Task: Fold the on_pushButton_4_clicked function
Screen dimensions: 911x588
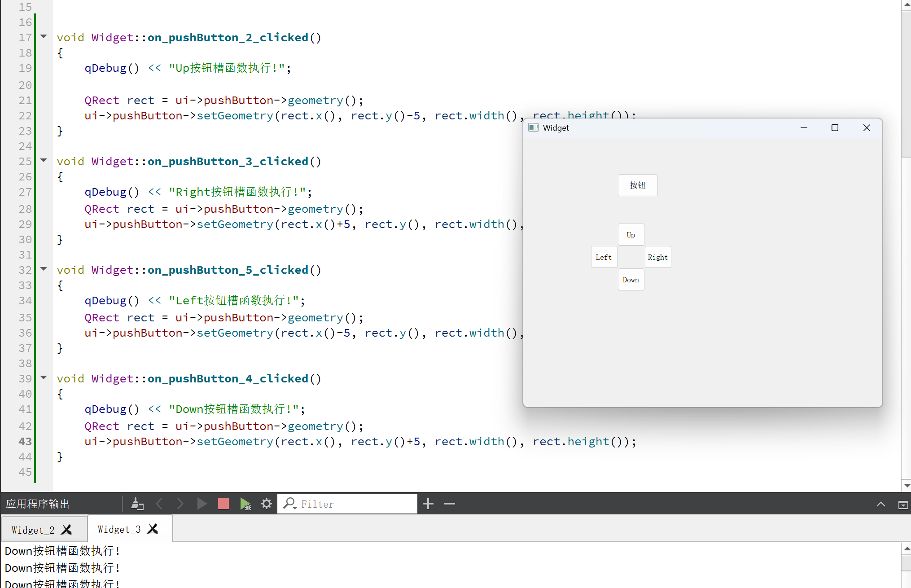Action: tap(44, 377)
